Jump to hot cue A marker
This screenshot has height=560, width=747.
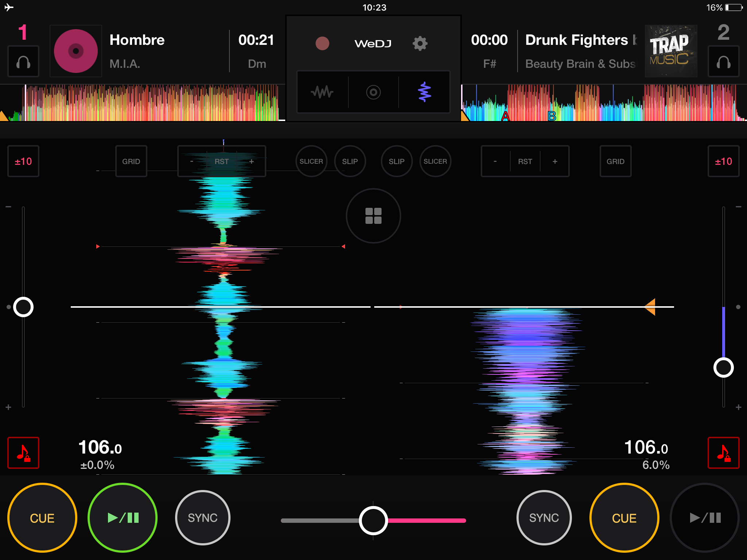(x=505, y=117)
